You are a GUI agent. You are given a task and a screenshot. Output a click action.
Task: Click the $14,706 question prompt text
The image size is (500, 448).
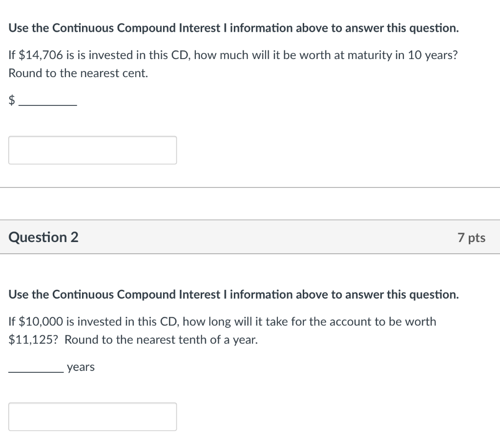pos(232,55)
